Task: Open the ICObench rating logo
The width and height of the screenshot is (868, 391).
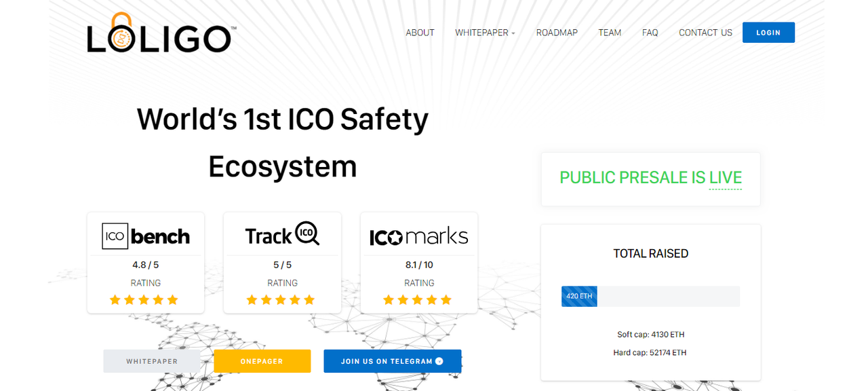Action: 146,236
